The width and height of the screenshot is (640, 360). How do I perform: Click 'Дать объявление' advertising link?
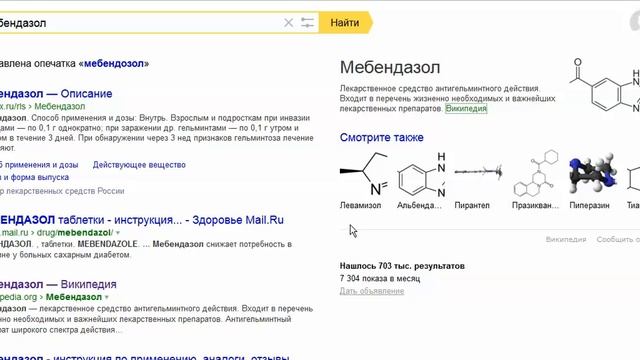(x=372, y=291)
